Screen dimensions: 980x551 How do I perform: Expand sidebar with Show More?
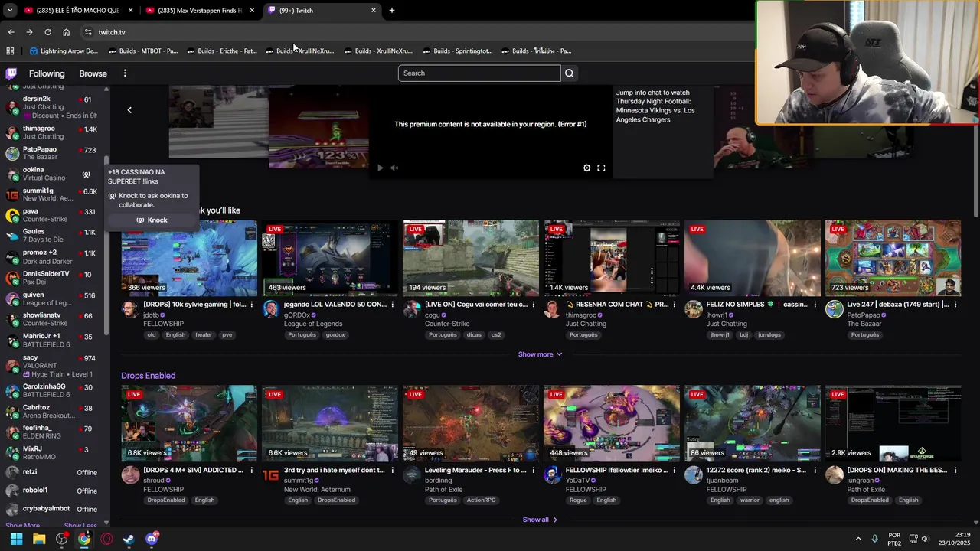click(22, 526)
